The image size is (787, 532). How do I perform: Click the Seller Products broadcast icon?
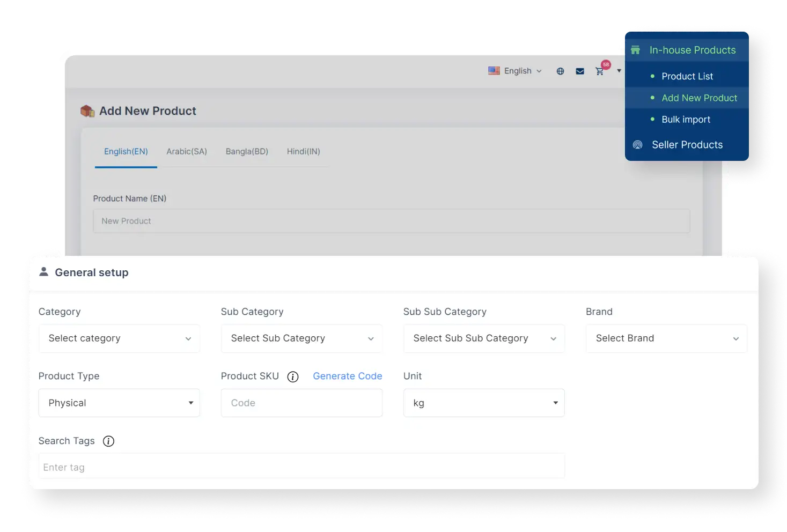click(x=637, y=145)
